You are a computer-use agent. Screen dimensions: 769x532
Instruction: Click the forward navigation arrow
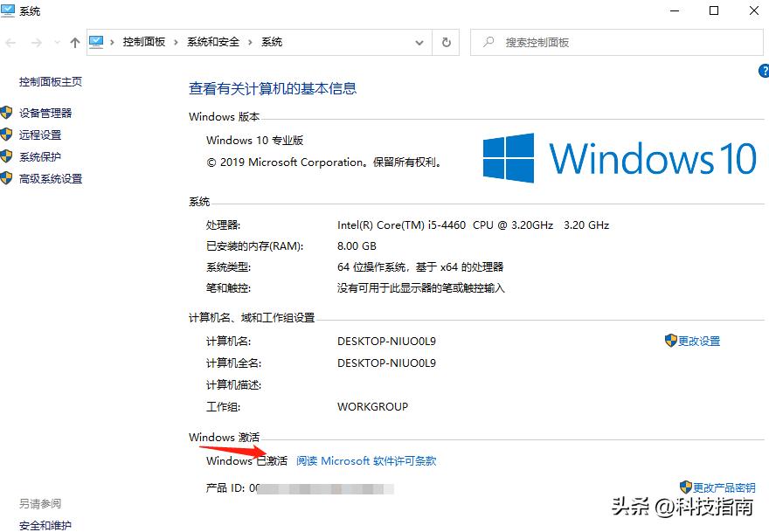pos(35,42)
